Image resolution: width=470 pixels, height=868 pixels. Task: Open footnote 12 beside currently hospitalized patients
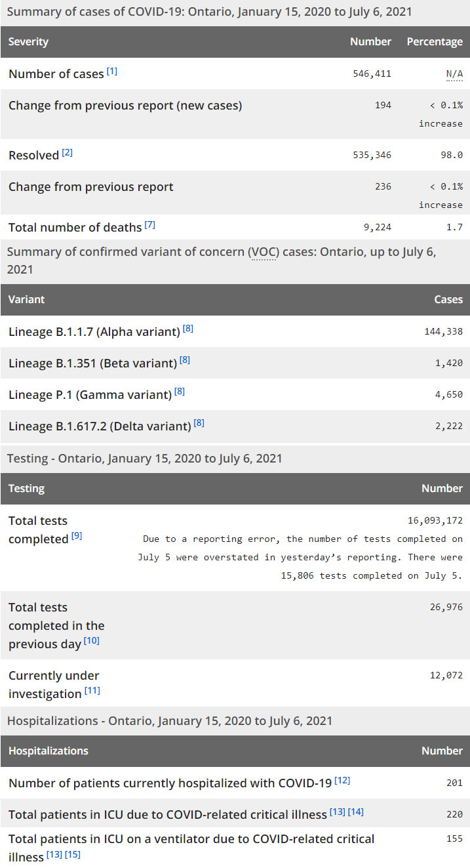(342, 780)
